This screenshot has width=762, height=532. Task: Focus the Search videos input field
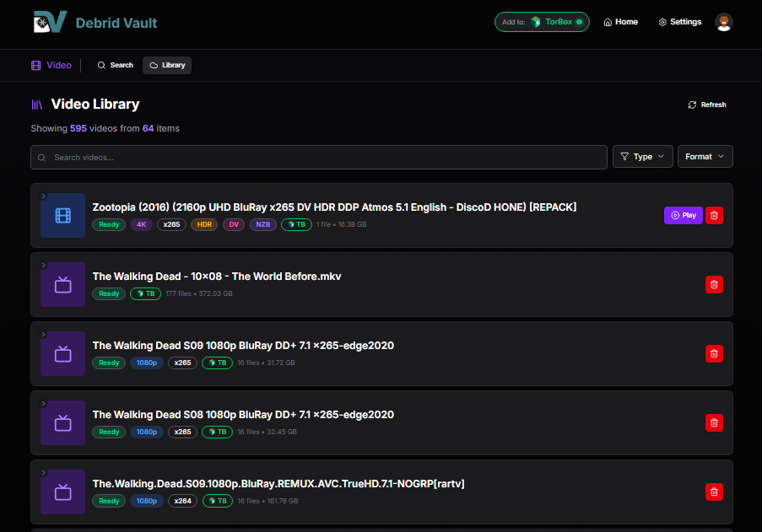319,158
